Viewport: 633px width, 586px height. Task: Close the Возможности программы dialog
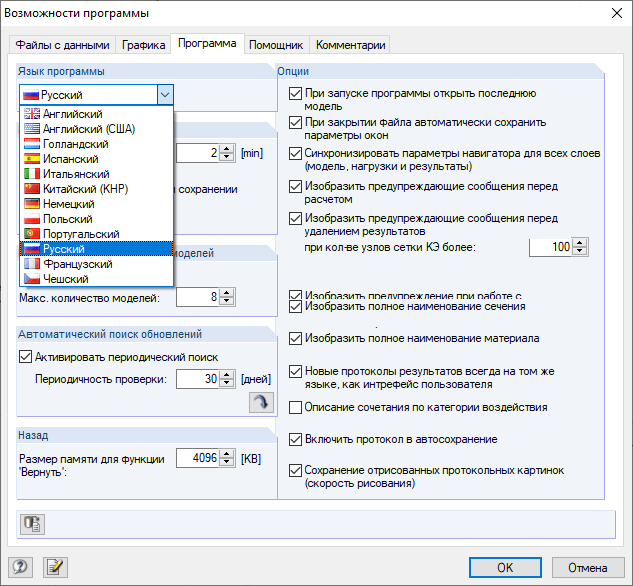point(616,13)
